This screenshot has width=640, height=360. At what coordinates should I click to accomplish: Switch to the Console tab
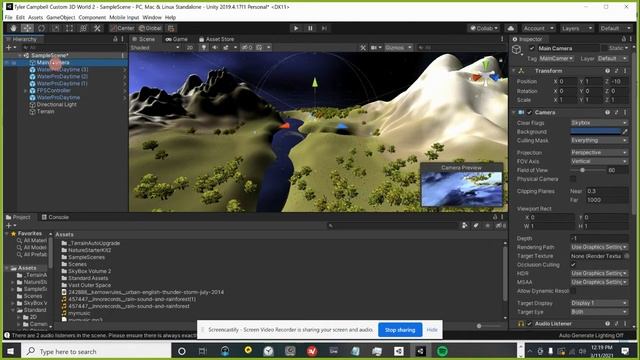(55, 217)
